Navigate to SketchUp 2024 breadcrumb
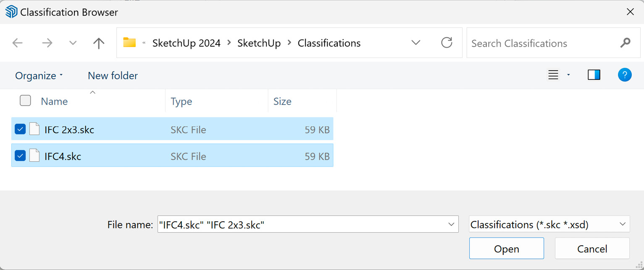Viewport: 644px width, 270px height. pos(187,43)
